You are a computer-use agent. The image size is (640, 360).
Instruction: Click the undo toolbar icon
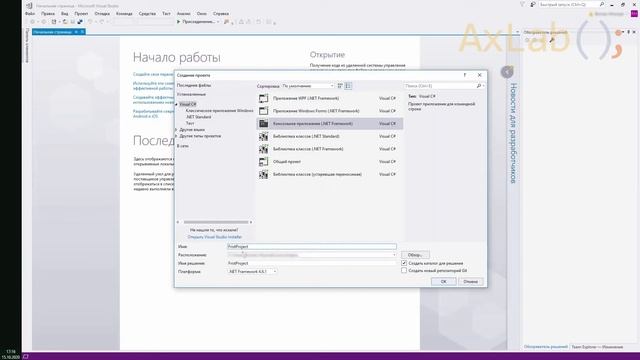point(90,22)
